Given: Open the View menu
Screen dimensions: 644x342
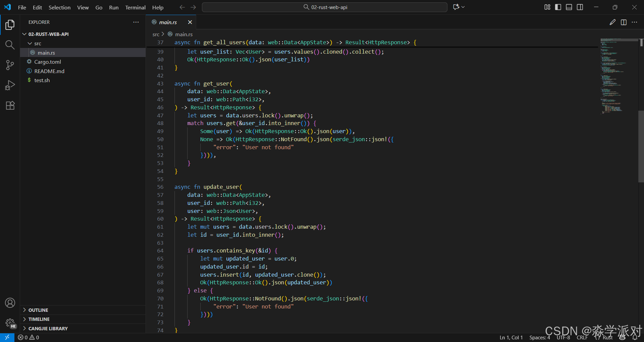Looking at the screenshot, I should point(83,7).
